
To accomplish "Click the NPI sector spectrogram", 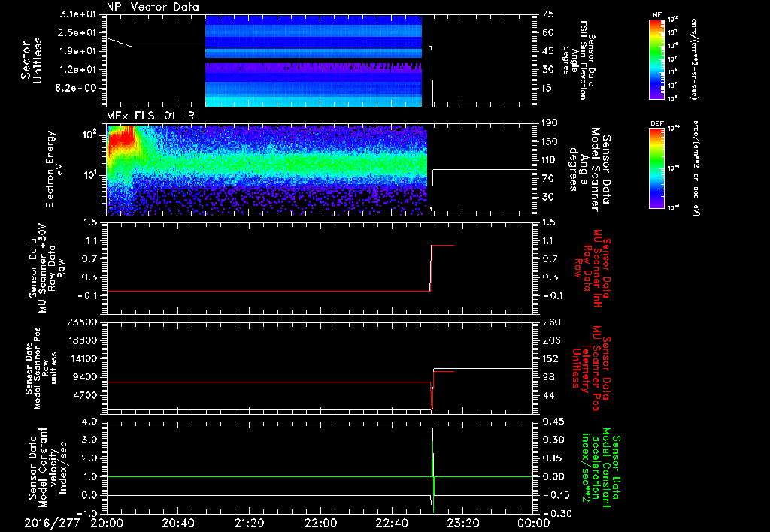I will tap(314, 60).
